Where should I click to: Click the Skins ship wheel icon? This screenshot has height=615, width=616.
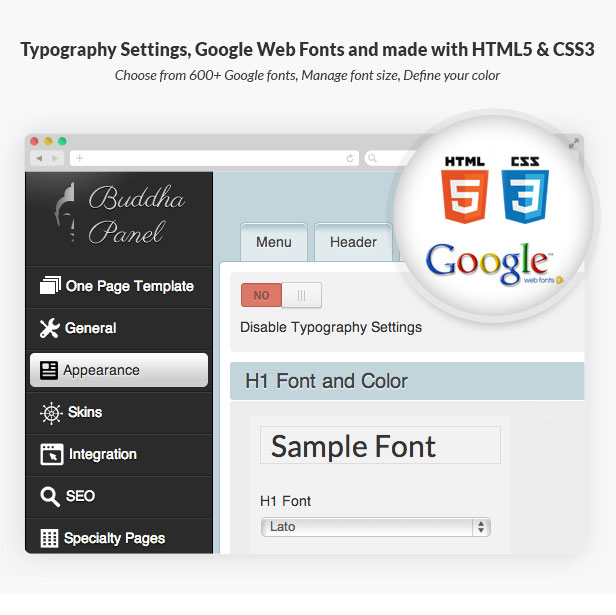tap(51, 413)
